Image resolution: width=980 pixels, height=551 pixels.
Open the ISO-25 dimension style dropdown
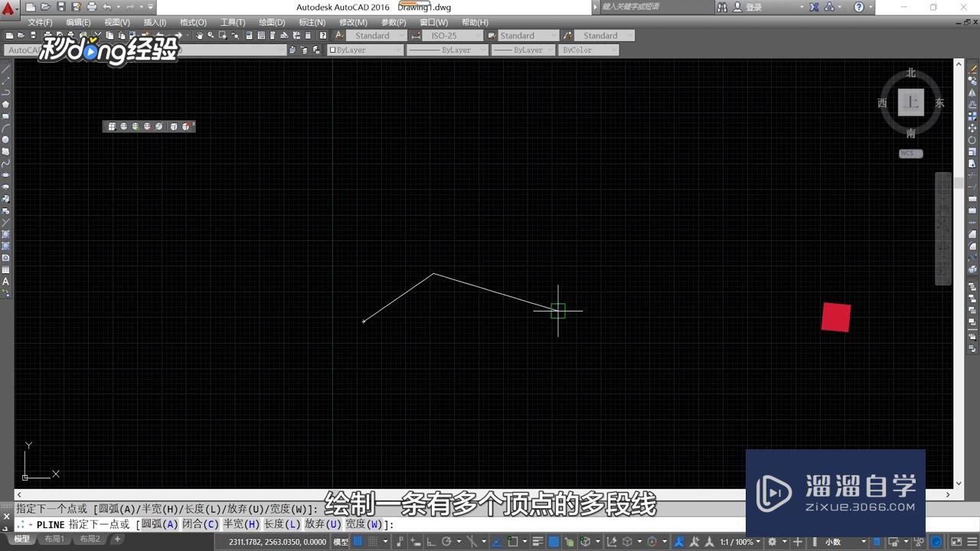click(452, 35)
